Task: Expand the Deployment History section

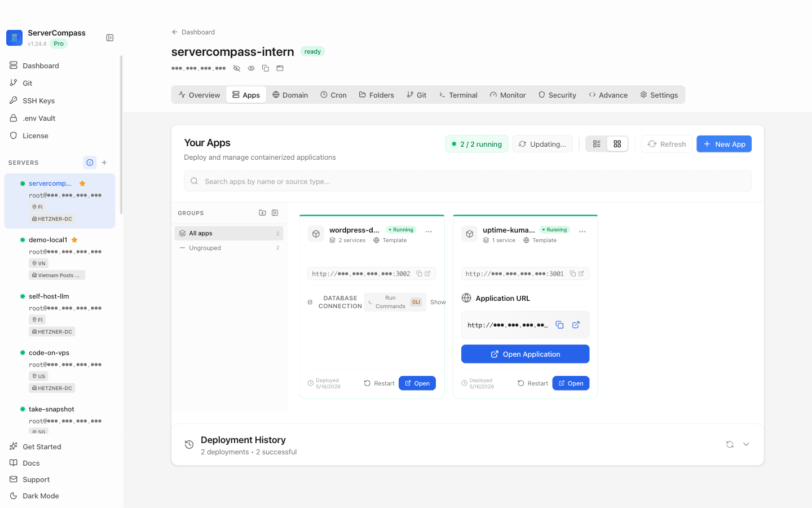Action: pos(746,444)
